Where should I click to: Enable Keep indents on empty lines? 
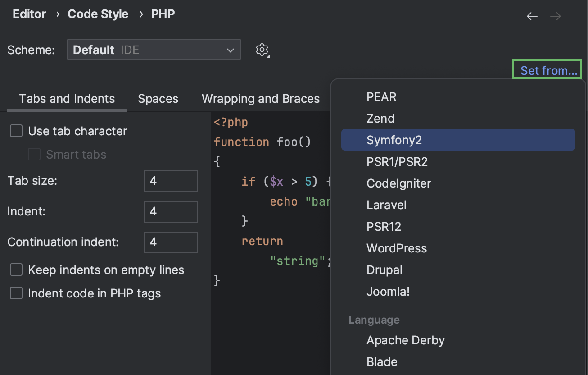[16, 270]
